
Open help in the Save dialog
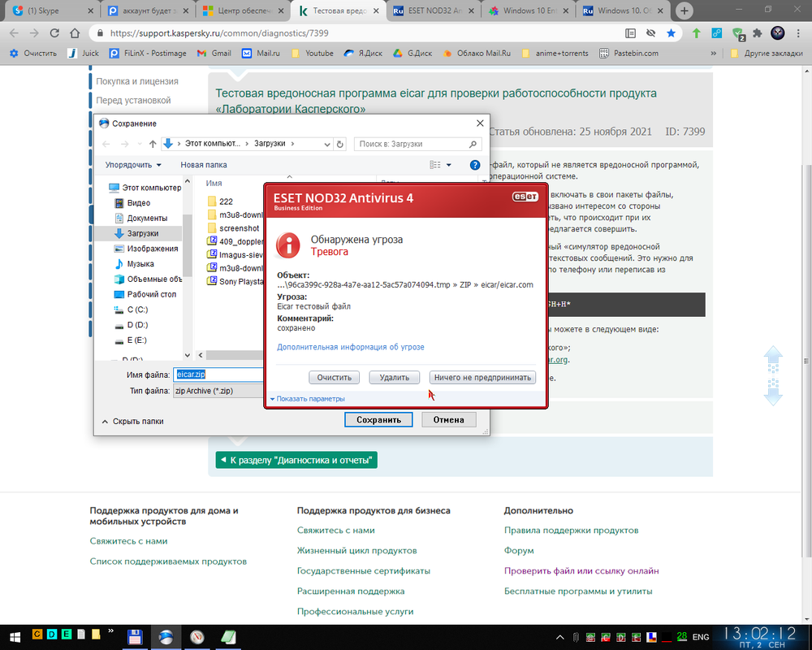pos(474,165)
